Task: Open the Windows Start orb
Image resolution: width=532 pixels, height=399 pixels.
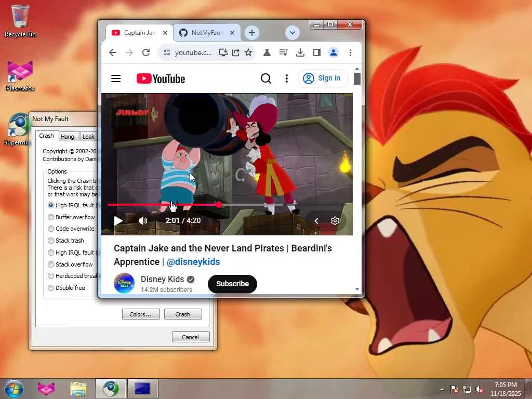Action: click(x=14, y=389)
